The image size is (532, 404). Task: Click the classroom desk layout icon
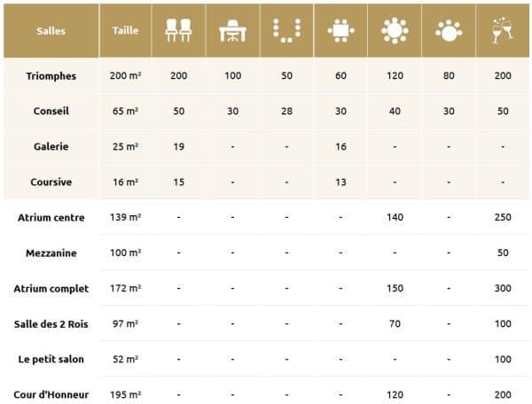tap(232, 31)
